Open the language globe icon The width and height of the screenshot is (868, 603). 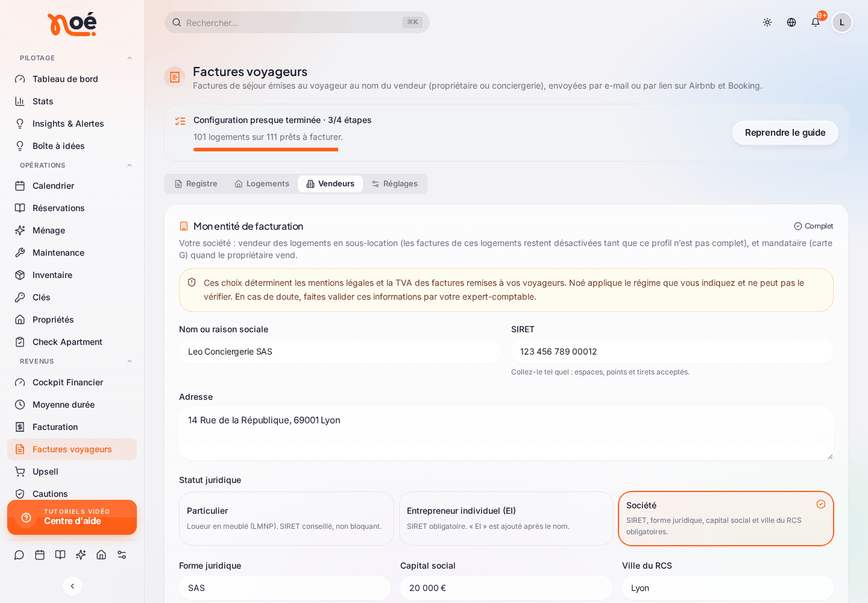point(791,22)
